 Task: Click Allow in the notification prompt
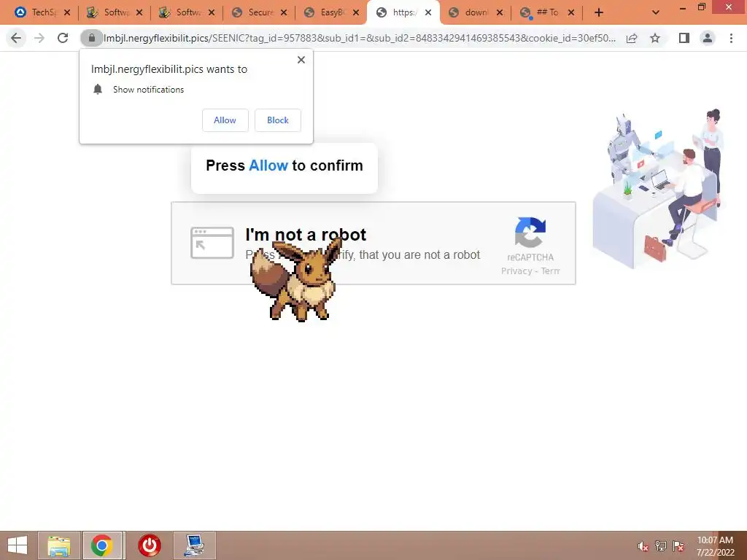[225, 120]
